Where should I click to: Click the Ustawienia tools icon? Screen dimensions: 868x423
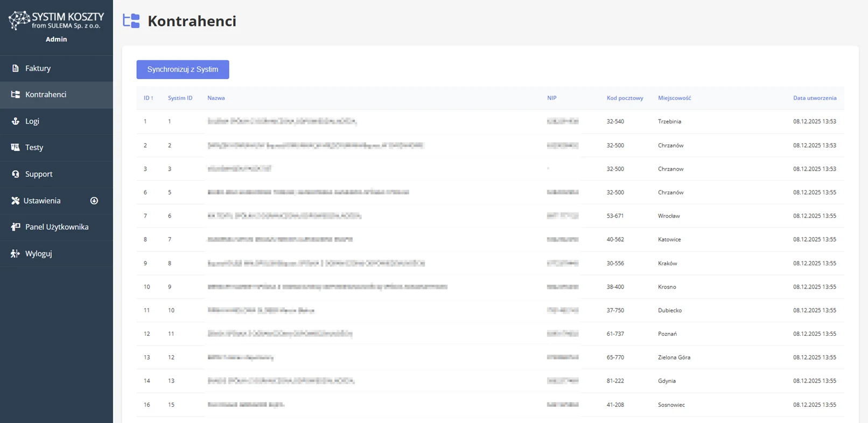pos(15,201)
